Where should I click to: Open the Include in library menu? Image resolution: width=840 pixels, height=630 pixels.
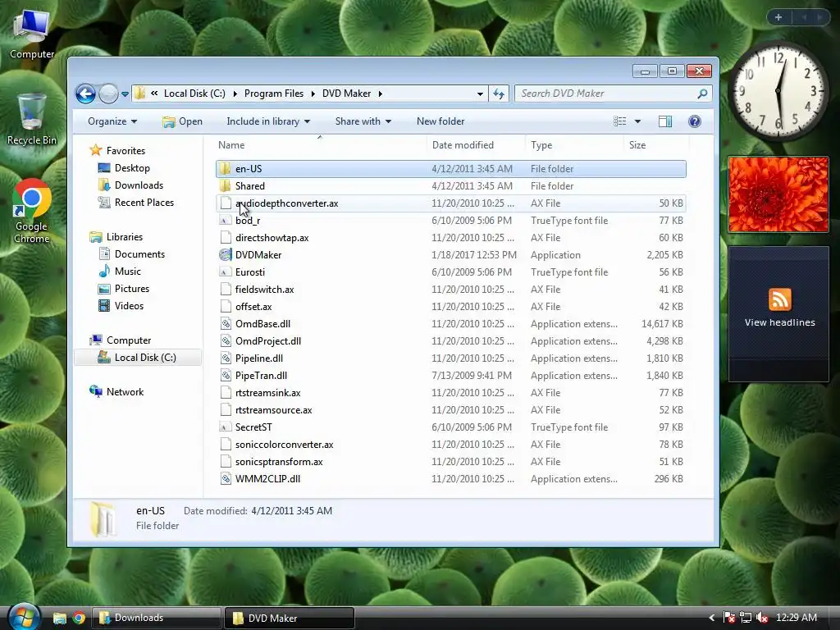click(x=268, y=121)
